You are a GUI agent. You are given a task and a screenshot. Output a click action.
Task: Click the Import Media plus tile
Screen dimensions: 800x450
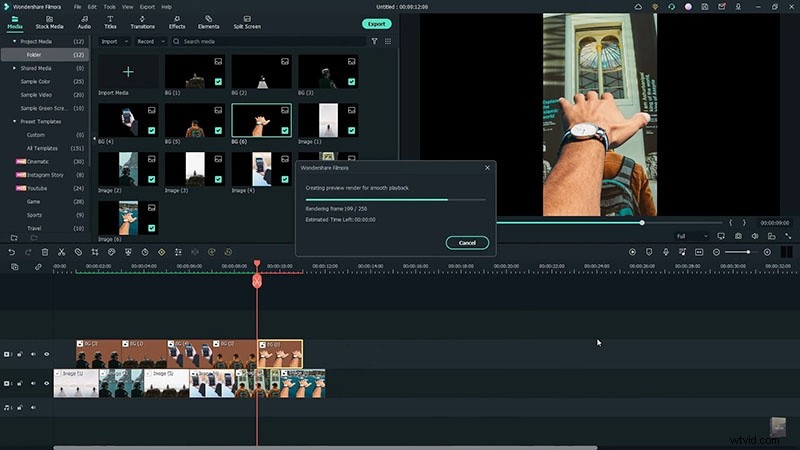(128, 72)
